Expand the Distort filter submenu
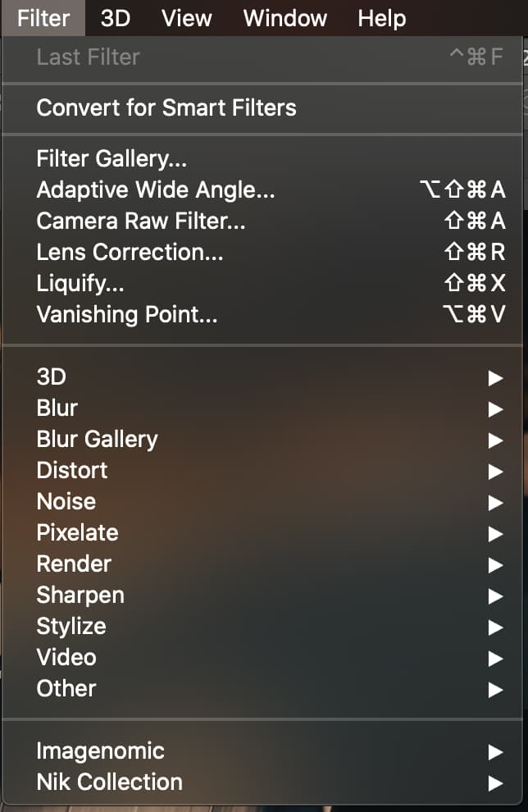 click(x=262, y=470)
